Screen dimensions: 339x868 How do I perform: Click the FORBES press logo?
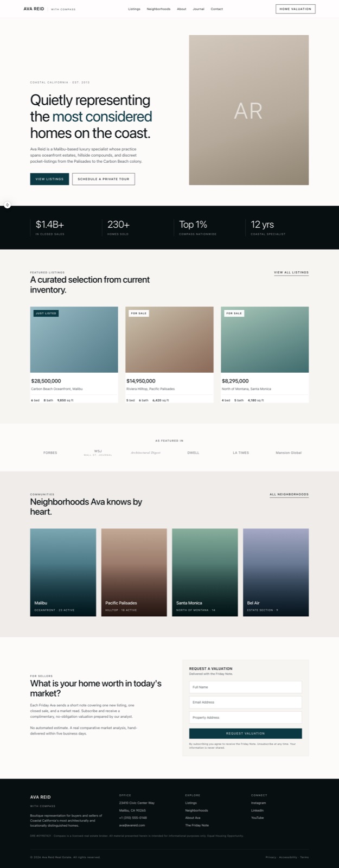[x=50, y=452]
